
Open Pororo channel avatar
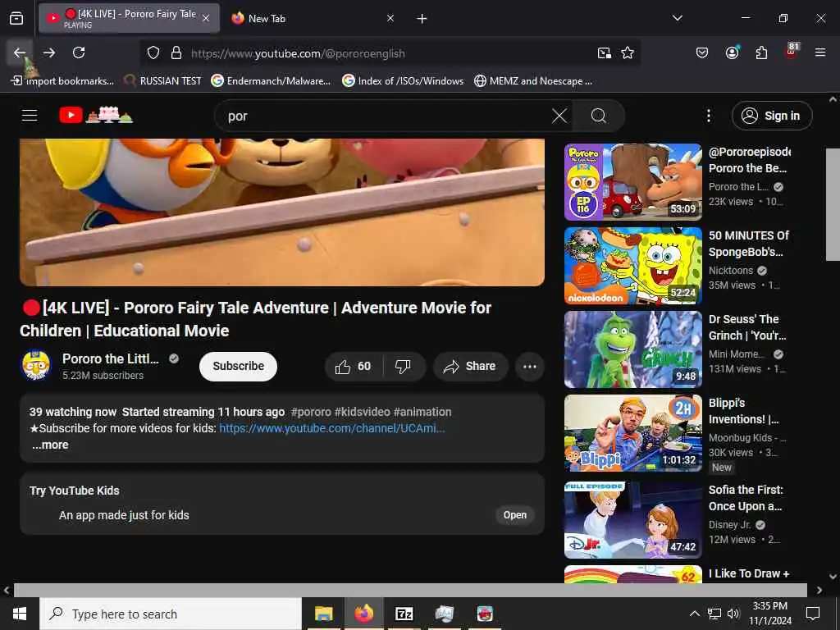pos(36,366)
